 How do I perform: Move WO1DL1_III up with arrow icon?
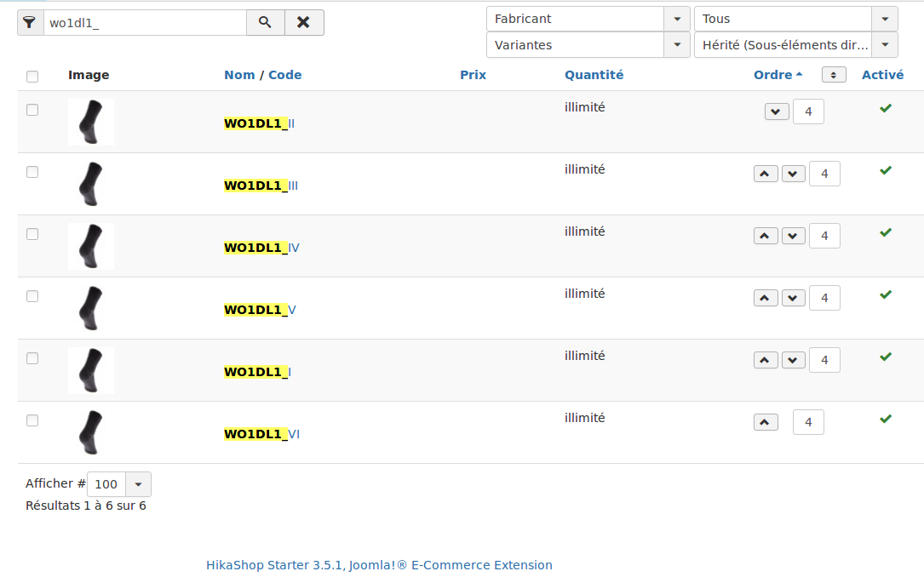click(x=766, y=174)
